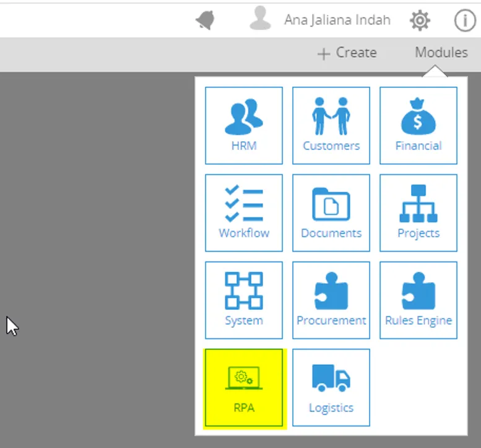Click the user name Ana Jaliana Indah

(x=337, y=20)
